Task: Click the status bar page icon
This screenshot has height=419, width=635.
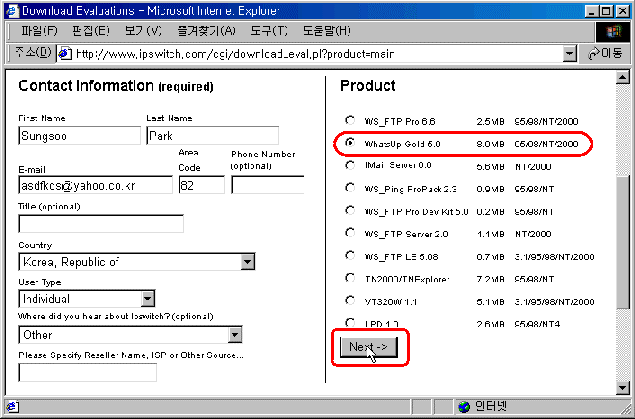Action: click(x=12, y=406)
